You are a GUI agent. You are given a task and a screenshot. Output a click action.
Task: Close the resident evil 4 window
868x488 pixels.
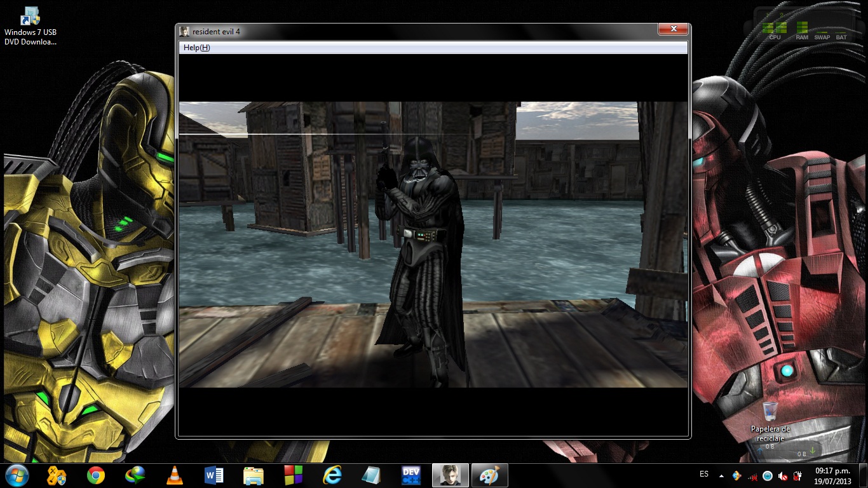coord(672,29)
